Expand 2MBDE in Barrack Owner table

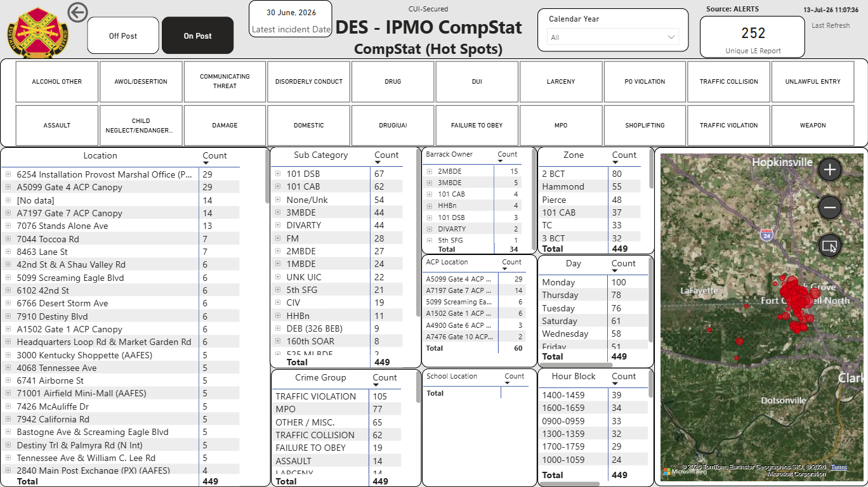(430, 171)
